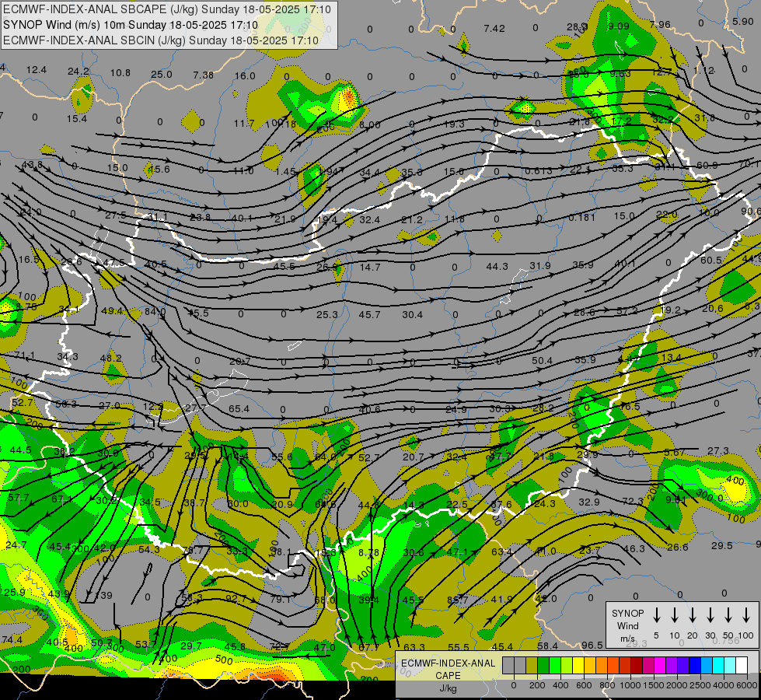Click the SBCIN value 1.12
761x700 pixels.
tap(703, 71)
